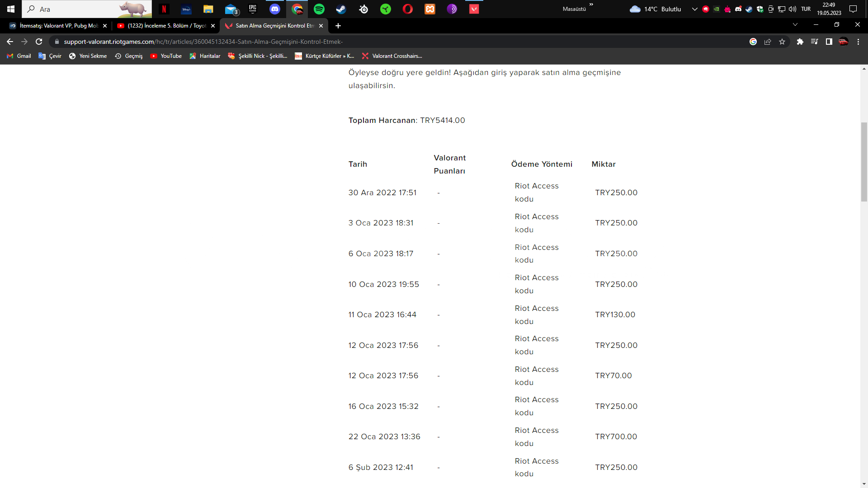Open Windows Security tray icon
Image resolution: width=868 pixels, height=488 pixels.
point(760,9)
